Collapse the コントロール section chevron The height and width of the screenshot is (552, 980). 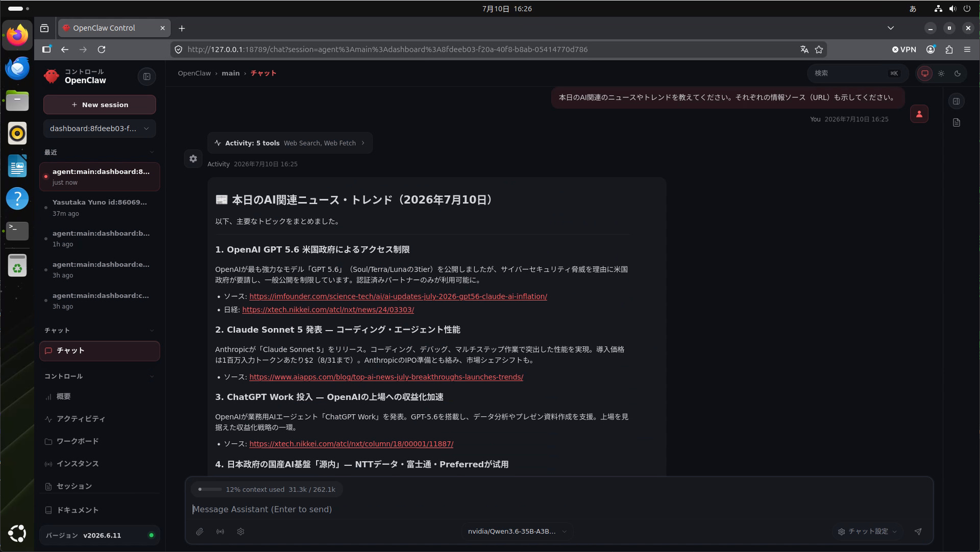pos(152,377)
